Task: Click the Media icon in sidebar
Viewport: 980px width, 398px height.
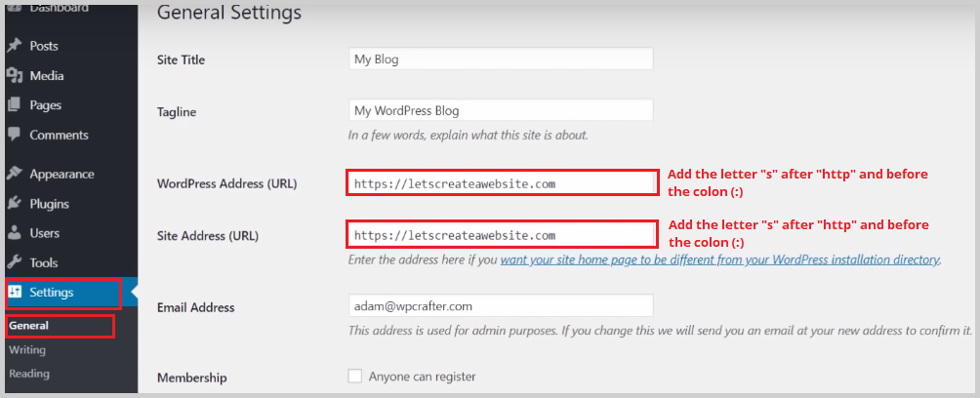Action: 14,76
